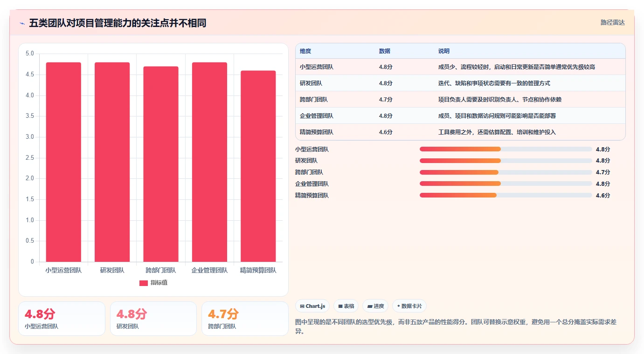
Task: Click the description starting 项目负责人需要及时识别
Action: [500, 100]
